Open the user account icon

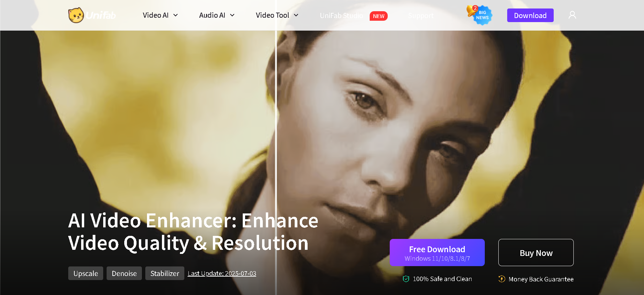[x=572, y=15]
